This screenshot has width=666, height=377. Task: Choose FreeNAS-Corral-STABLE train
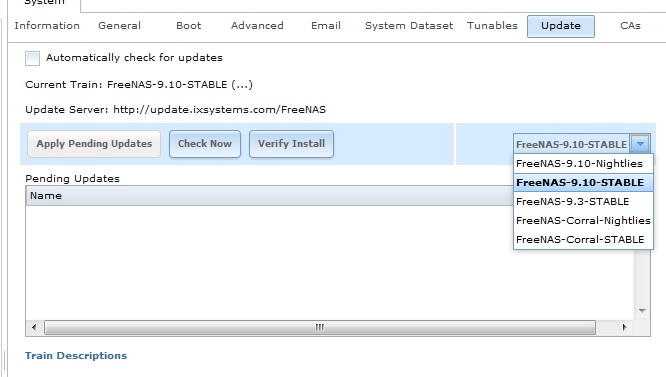(583, 240)
